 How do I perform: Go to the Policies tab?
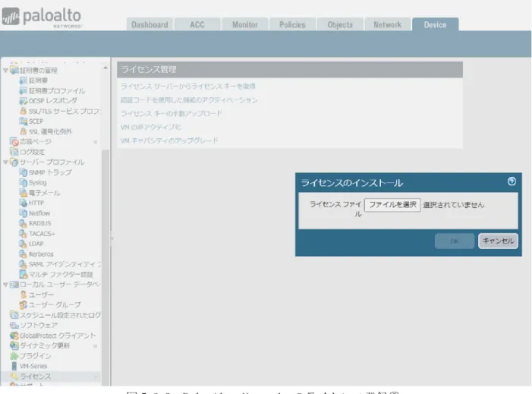tap(292, 25)
